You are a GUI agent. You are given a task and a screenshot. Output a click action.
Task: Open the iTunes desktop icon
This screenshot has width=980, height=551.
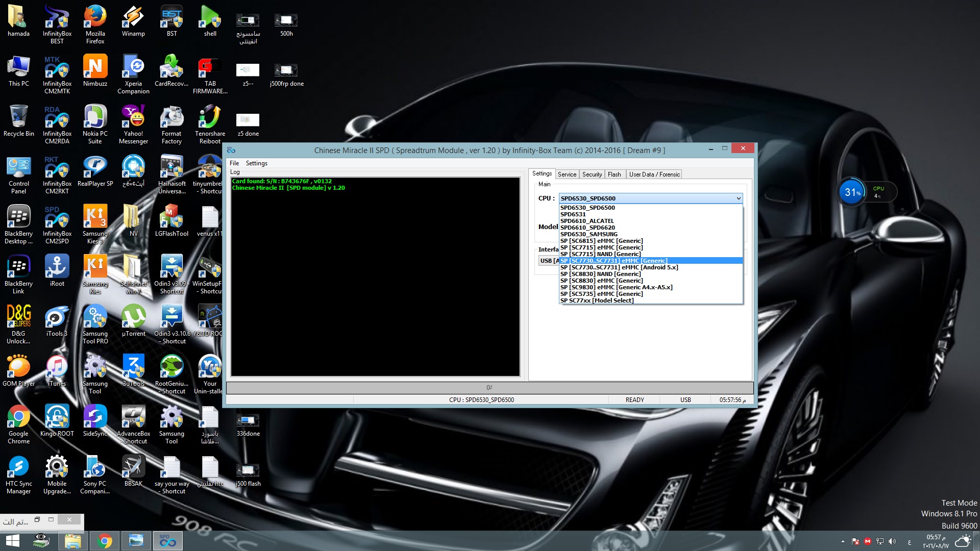(57, 370)
